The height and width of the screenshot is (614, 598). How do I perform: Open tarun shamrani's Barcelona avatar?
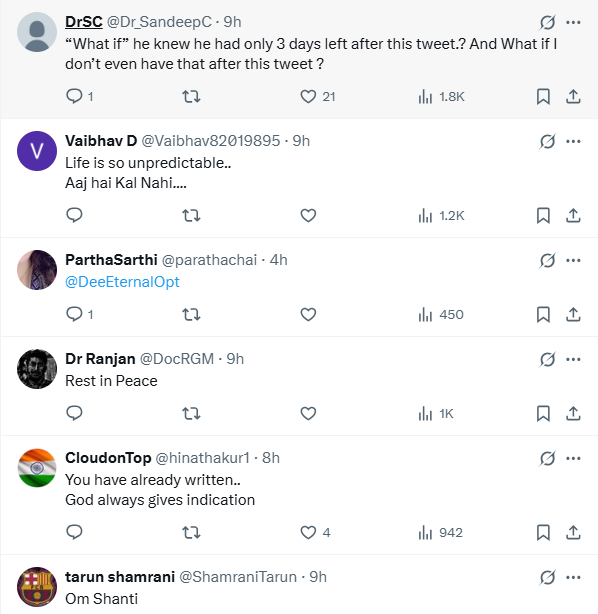[x=37, y=587]
